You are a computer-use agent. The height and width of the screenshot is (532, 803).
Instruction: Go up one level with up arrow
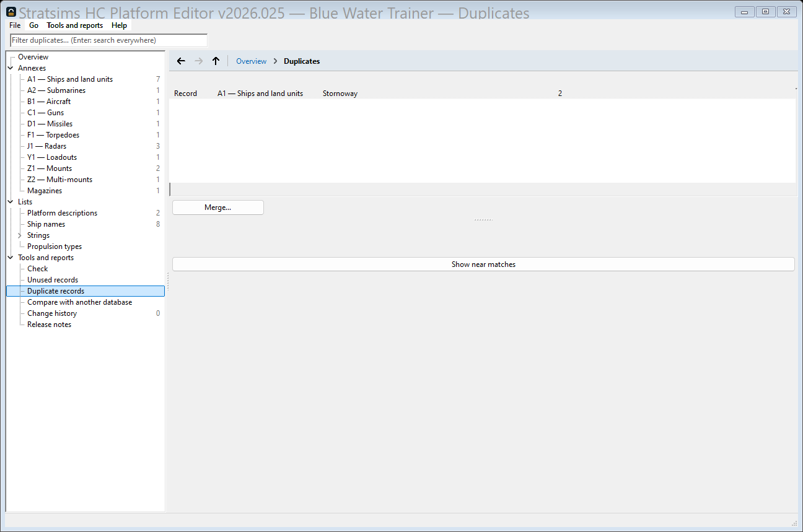coord(216,61)
